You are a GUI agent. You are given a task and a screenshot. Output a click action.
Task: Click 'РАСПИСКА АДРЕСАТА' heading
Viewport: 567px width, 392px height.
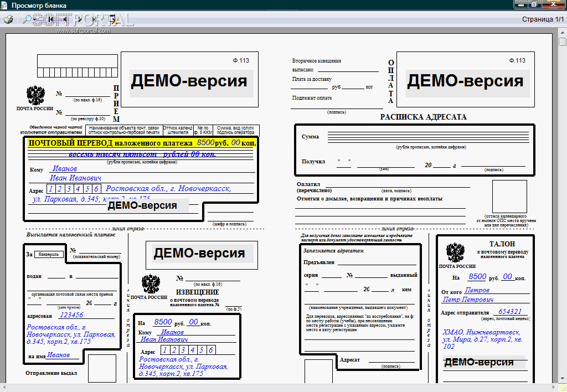pyautogui.click(x=423, y=117)
